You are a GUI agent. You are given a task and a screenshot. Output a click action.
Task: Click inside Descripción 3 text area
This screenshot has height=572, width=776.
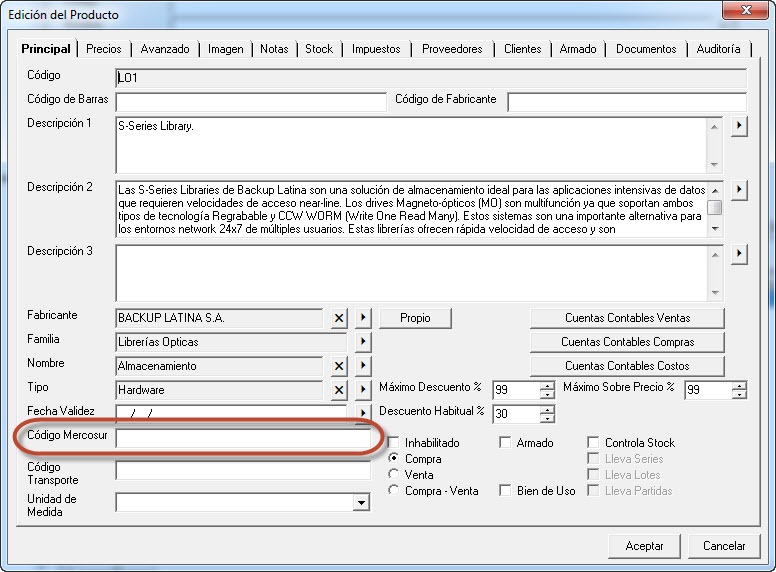click(412, 273)
